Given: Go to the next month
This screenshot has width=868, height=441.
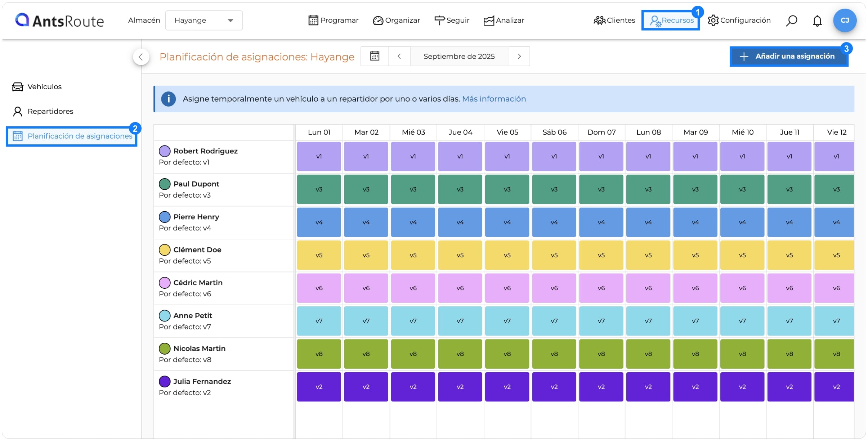Looking at the screenshot, I should click(x=519, y=56).
